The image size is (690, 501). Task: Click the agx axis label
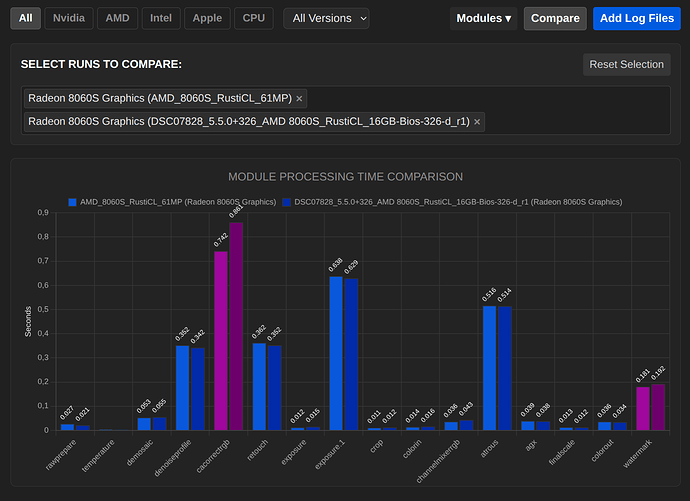pos(531,445)
